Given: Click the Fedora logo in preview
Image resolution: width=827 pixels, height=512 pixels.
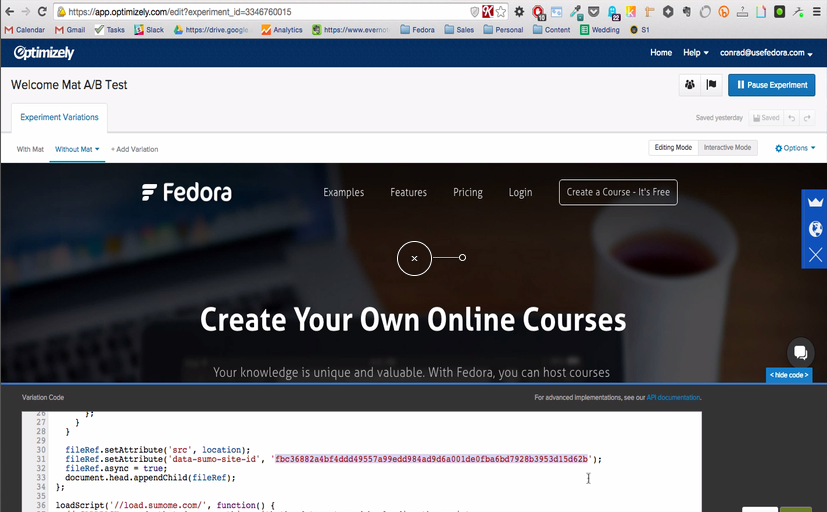Looking at the screenshot, I should (187, 192).
